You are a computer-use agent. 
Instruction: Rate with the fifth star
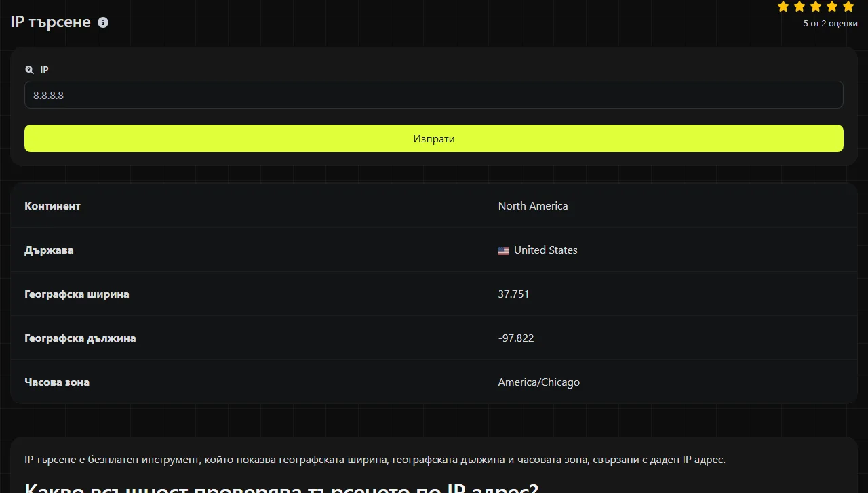(x=848, y=7)
